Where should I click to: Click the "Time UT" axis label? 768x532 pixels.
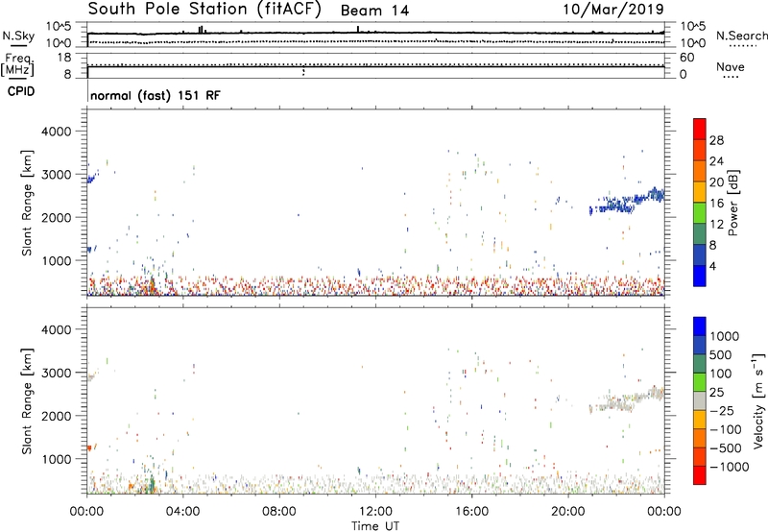click(x=375, y=525)
